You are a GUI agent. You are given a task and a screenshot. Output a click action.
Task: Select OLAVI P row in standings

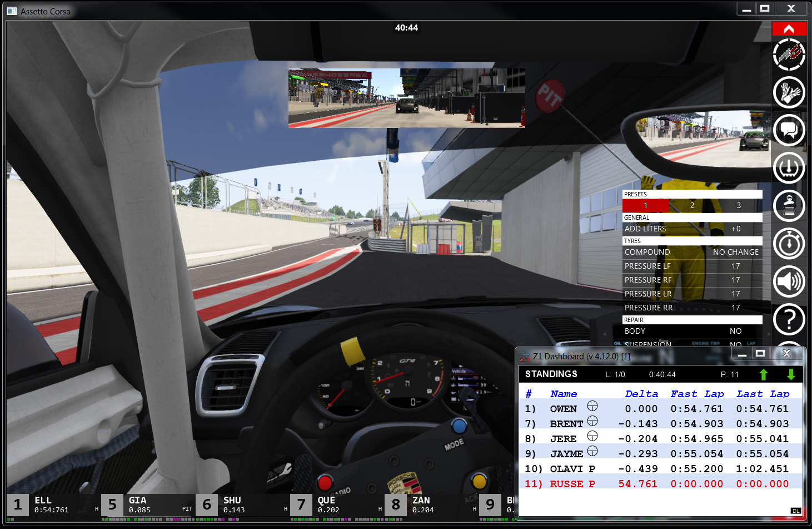pos(660,469)
